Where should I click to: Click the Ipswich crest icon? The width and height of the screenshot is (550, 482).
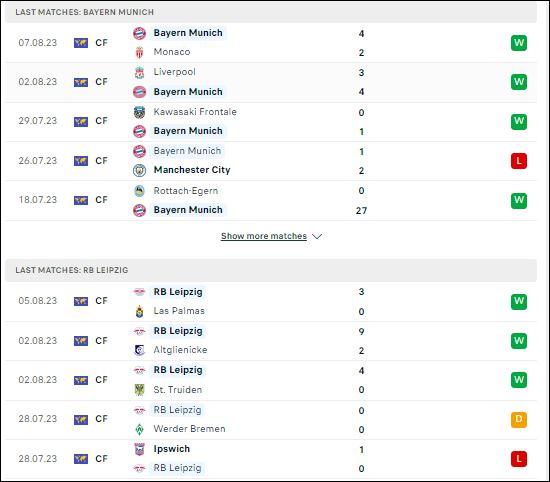[x=139, y=449]
